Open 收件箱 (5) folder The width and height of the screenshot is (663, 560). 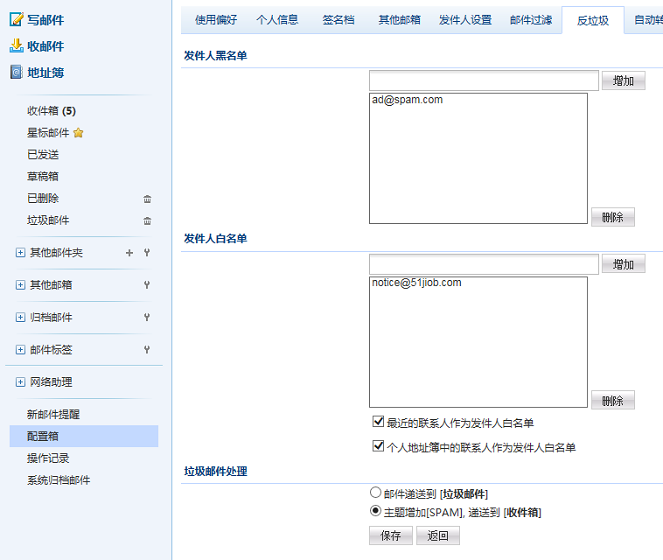[51, 111]
